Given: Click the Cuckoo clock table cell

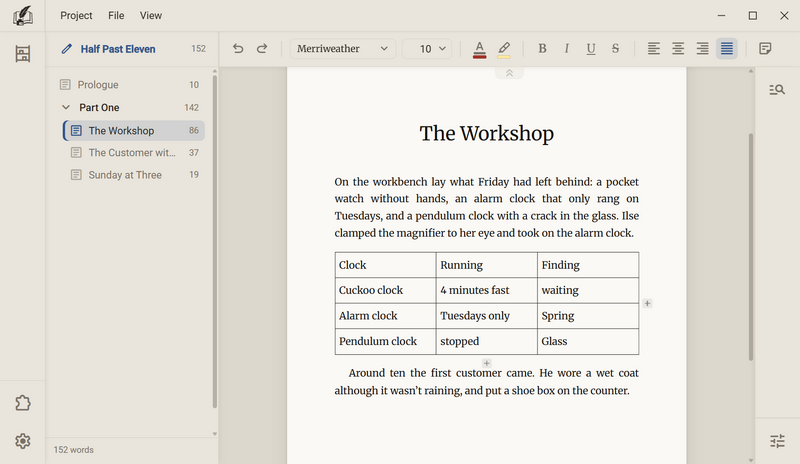Looking at the screenshot, I should pos(385,290).
